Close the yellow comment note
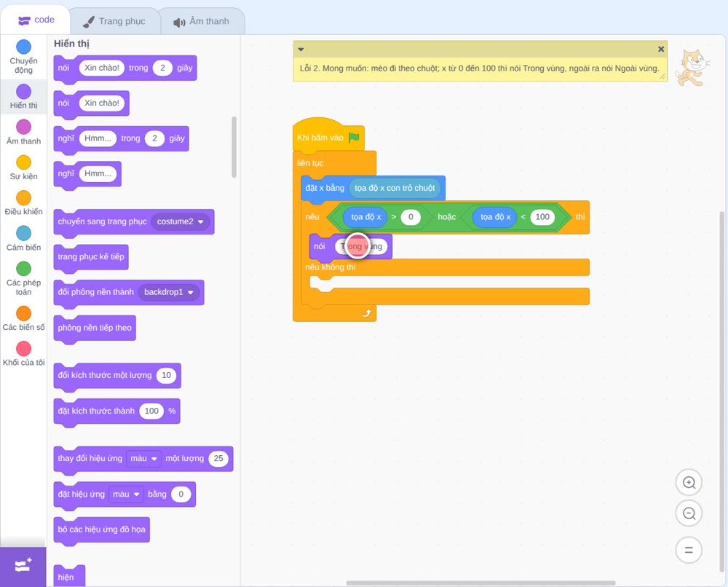Viewport: 728px width, 587px height. (661, 49)
